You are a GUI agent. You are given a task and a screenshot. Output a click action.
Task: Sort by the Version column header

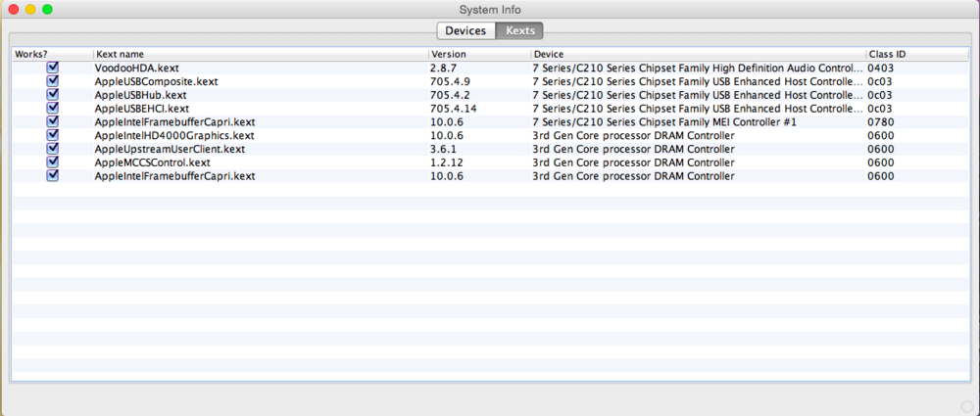pos(478,54)
